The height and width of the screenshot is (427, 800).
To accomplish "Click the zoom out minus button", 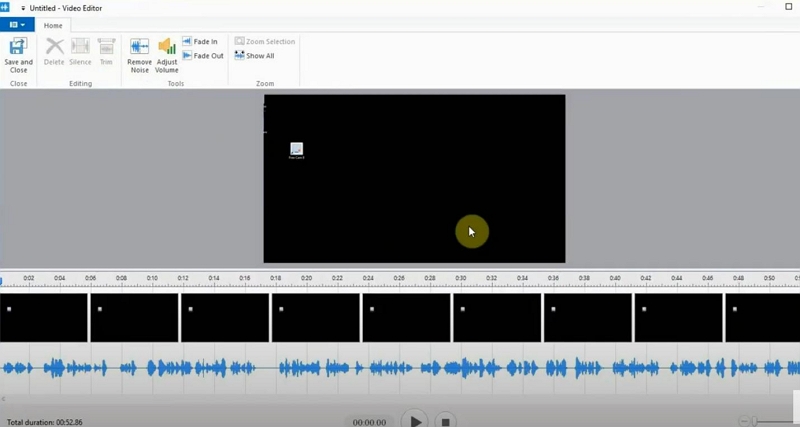I will coord(744,421).
